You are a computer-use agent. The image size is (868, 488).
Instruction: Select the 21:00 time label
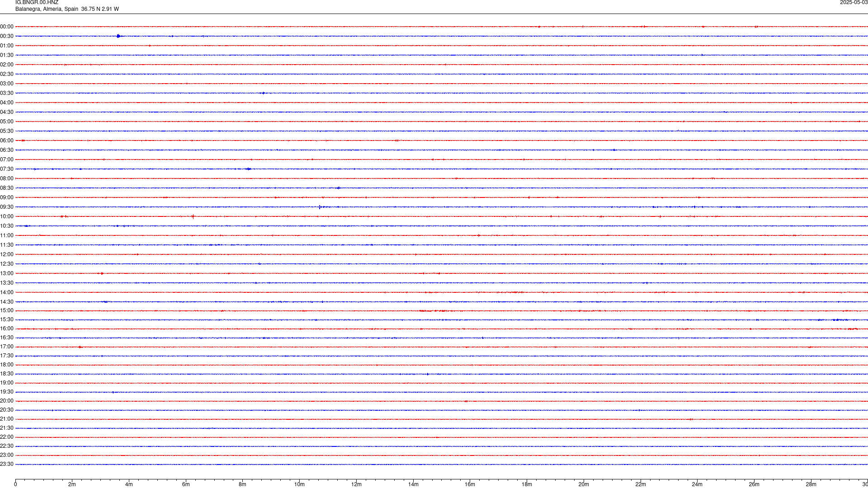[x=7, y=419]
